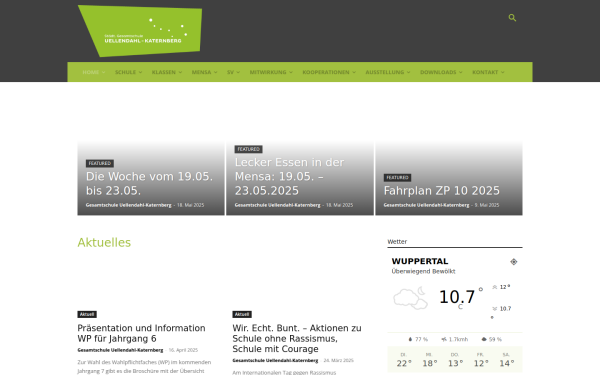Image resolution: width=600 pixels, height=375 pixels.
Task: Expand the KONTAKT dropdown arrow
Action: 502,72
